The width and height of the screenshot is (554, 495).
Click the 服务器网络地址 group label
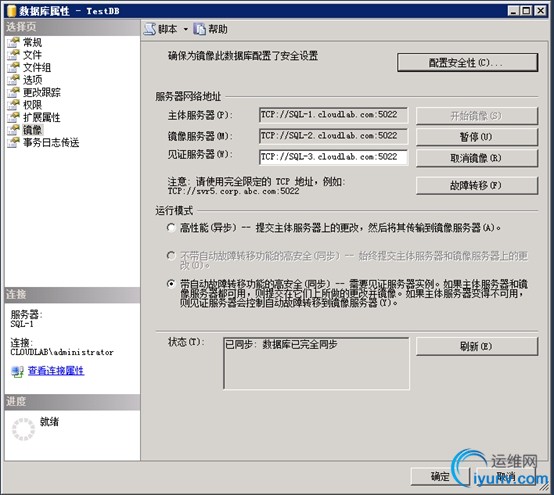[x=188, y=96]
